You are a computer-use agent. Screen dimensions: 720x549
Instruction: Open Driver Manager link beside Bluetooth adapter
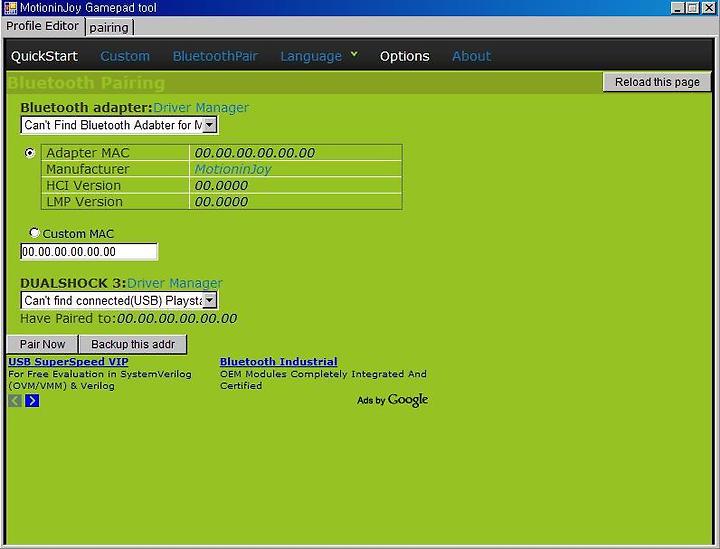[x=201, y=107]
